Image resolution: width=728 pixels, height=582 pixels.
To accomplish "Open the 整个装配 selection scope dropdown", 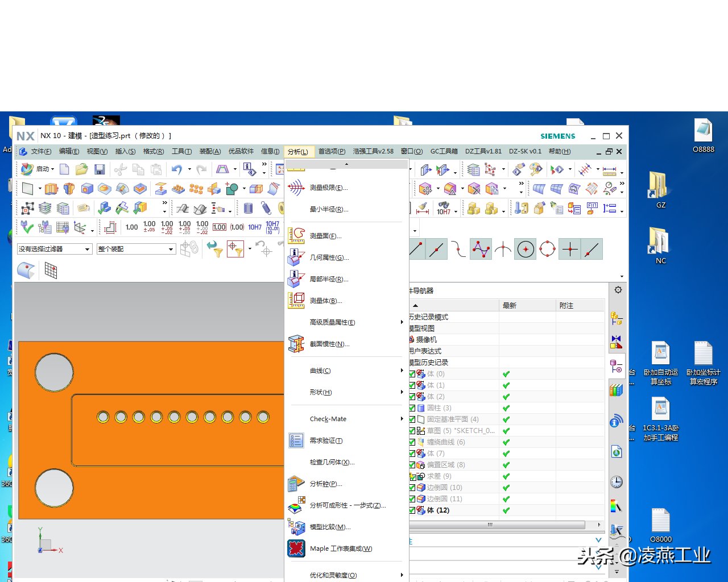I will (136, 249).
